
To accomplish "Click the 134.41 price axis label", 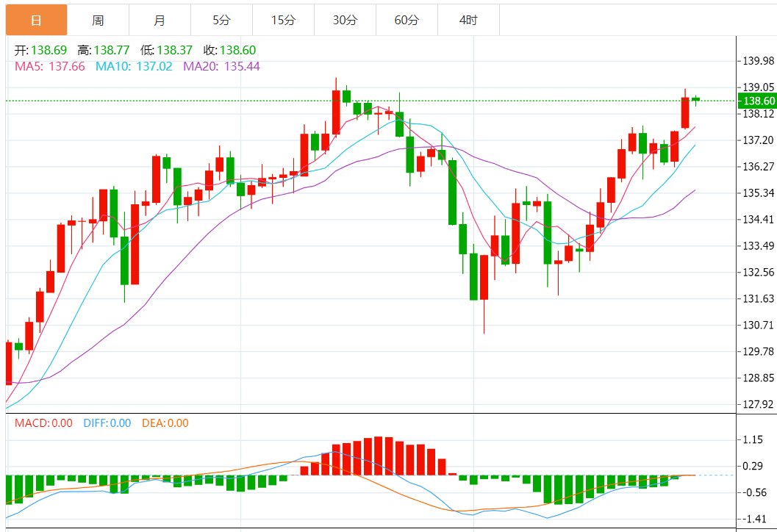I will (x=758, y=219).
